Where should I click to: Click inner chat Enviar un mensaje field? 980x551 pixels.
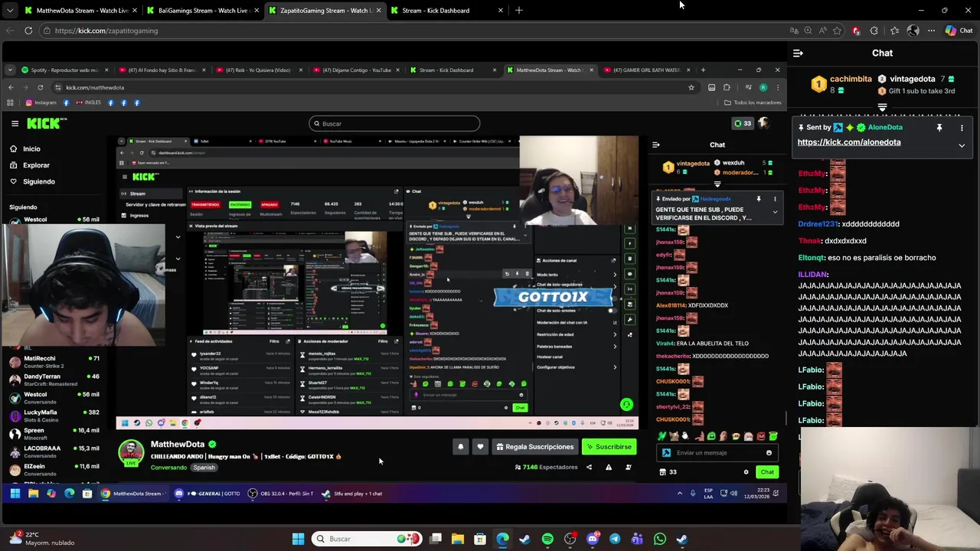[x=718, y=453]
